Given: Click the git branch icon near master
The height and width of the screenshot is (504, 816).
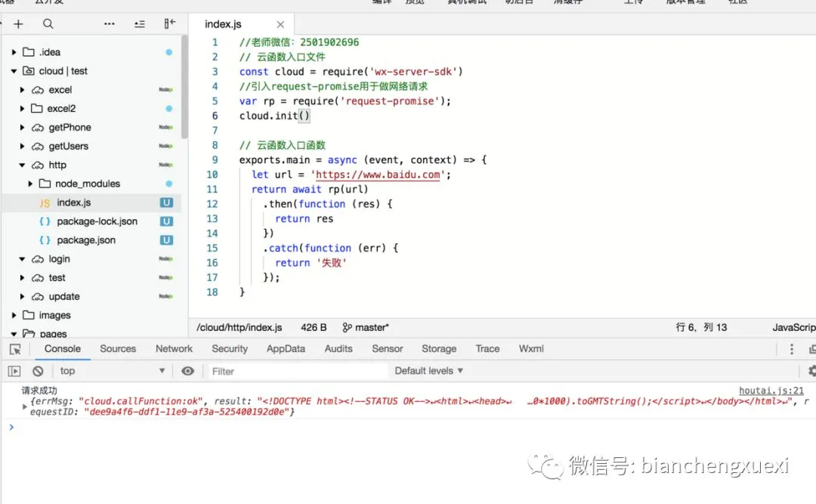Looking at the screenshot, I should coord(347,327).
